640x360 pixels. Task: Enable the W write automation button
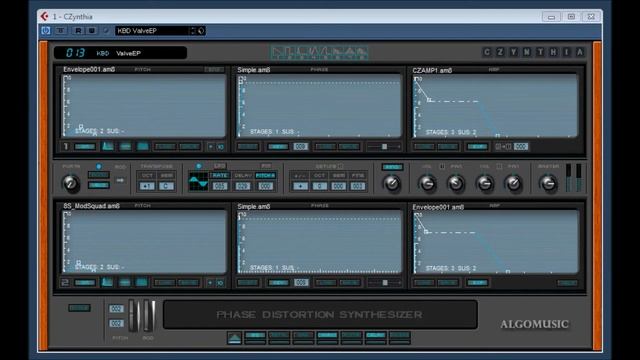(92, 31)
